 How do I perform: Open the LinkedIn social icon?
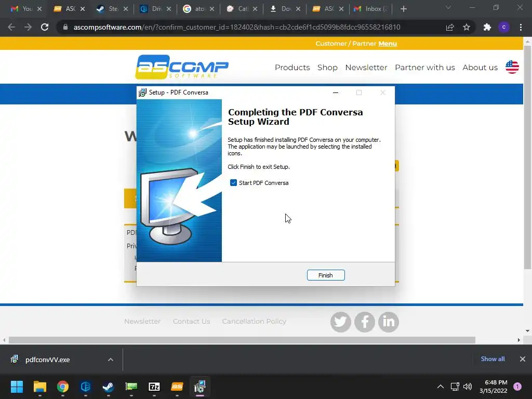389,322
